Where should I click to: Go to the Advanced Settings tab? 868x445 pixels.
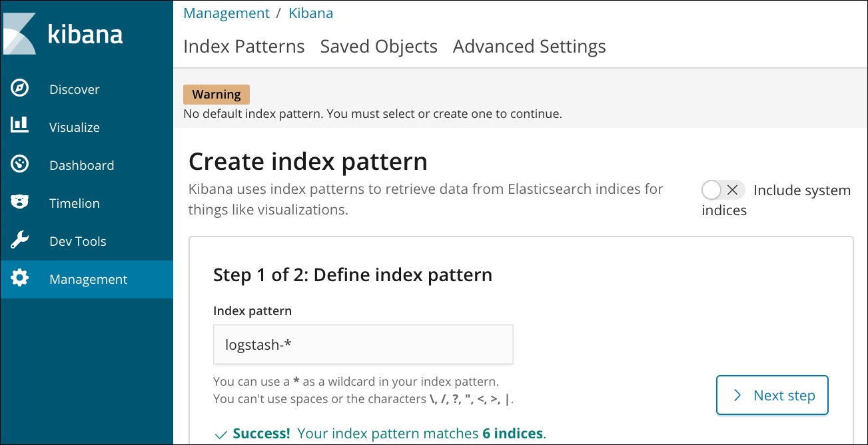pos(529,47)
